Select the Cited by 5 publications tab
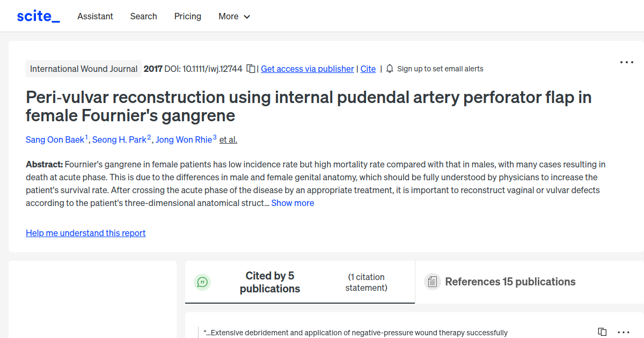The width and height of the screenshot is (644, 338). [269, 281]
